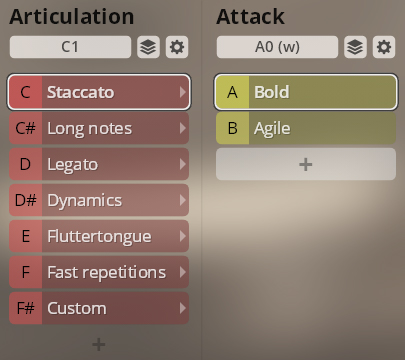Click the F# key label swatch
This screenshot has height=360, width=405.
[26, 308]
